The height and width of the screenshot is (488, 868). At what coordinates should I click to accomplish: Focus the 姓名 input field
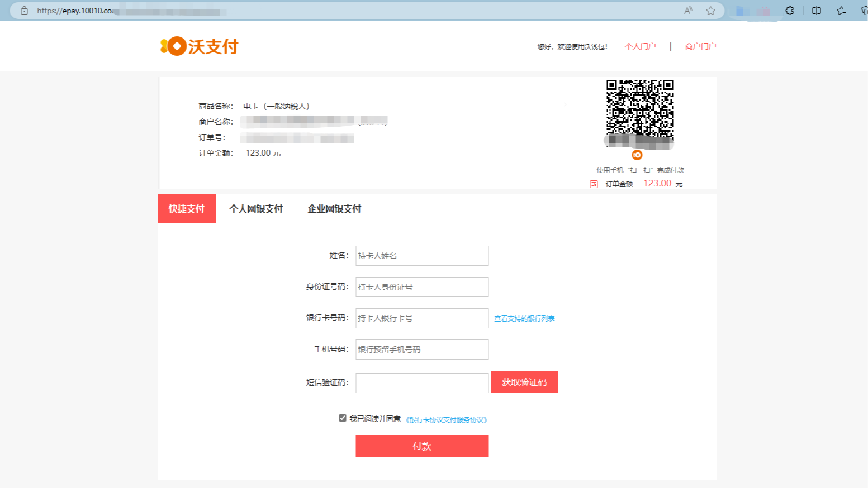pos(422,256)
